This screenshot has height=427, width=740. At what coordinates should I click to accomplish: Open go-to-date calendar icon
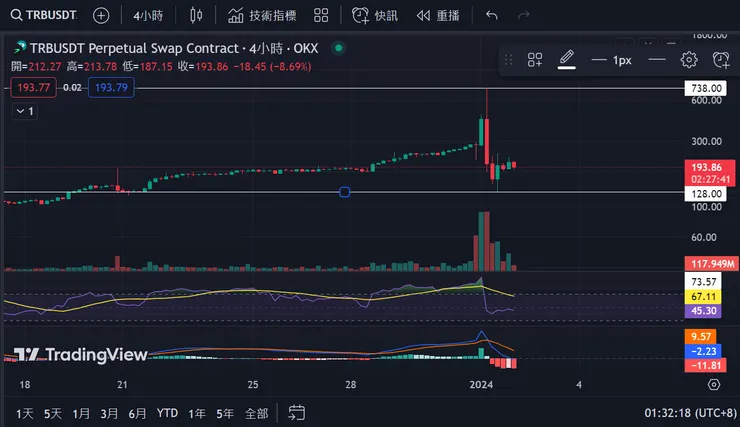(296, 413)
